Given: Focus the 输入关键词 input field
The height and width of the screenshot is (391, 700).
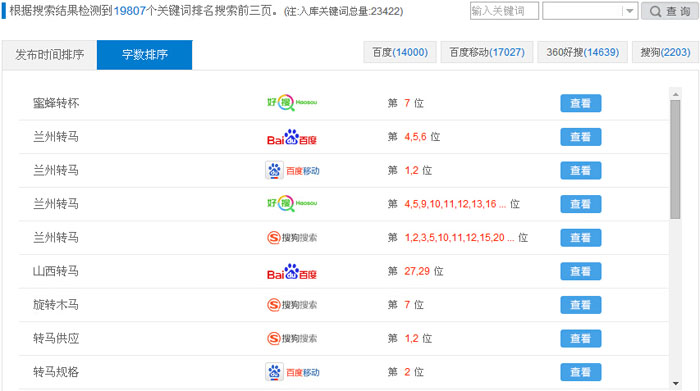Looking at the screenshot, I should click(504, 11).
